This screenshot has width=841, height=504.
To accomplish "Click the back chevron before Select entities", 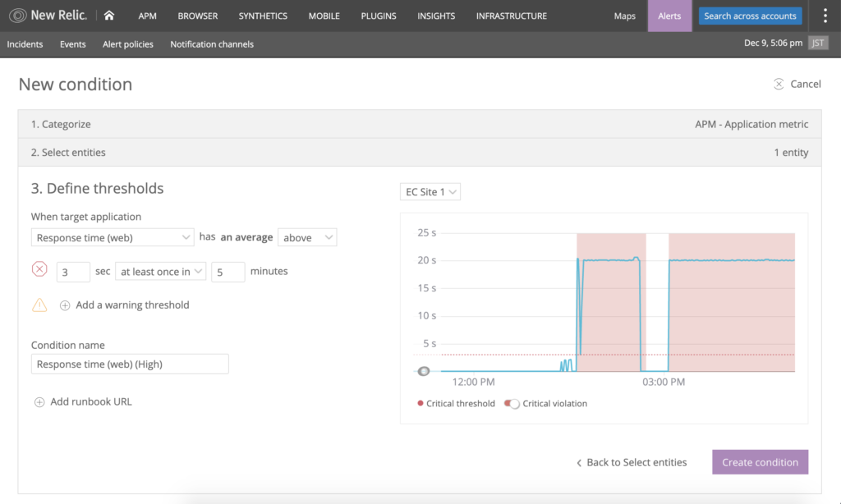I will coord(579,463).
